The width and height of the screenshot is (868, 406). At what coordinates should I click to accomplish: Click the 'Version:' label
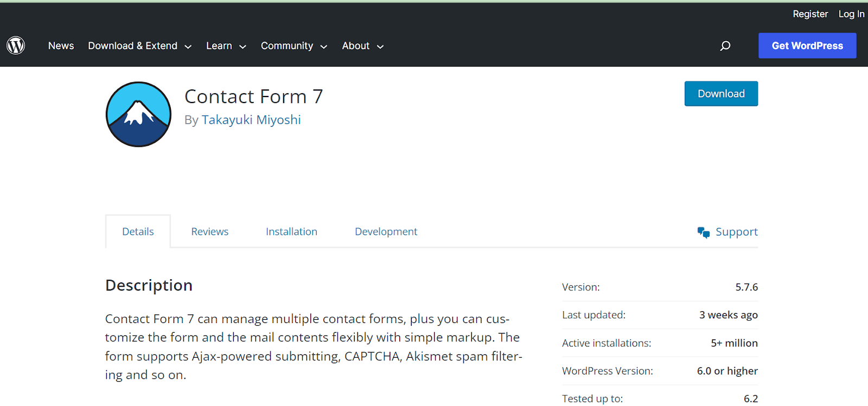581,287
